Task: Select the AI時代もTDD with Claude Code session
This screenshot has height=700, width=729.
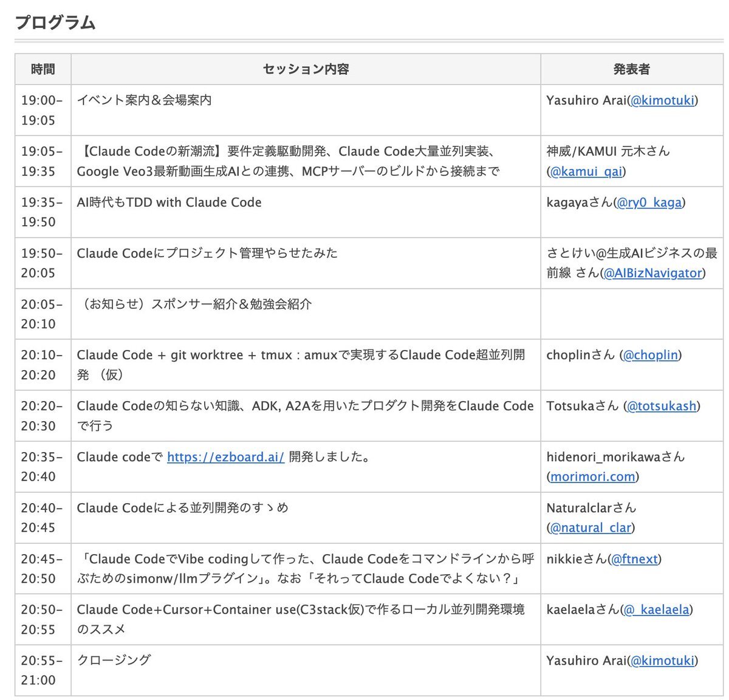Action: click(x=169, y=202)
